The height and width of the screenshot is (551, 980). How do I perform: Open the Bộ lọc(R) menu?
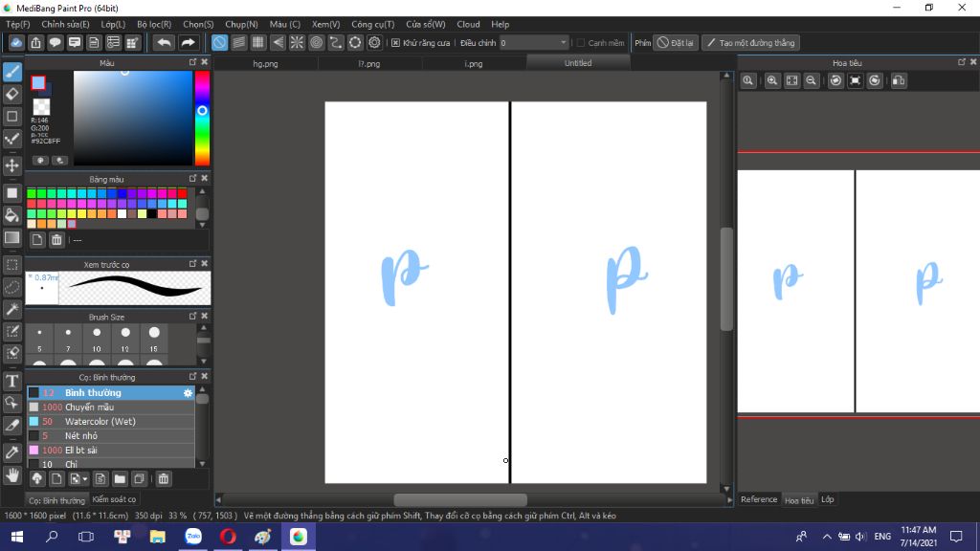(x=154, y=24)
